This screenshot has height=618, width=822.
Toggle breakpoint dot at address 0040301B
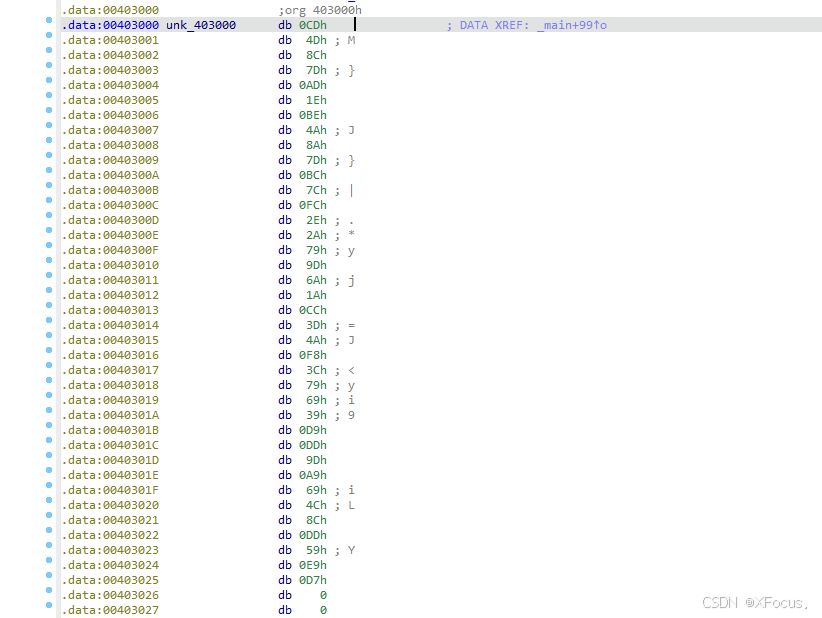click(x=49, y=425)
